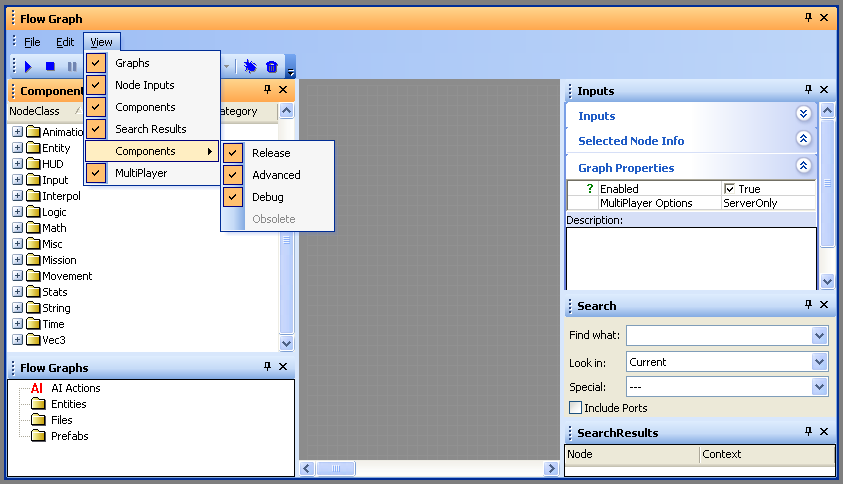Toggle the Enabled True checkbox
This screenshot has width=843, height=484.
(x=730, y=189)
